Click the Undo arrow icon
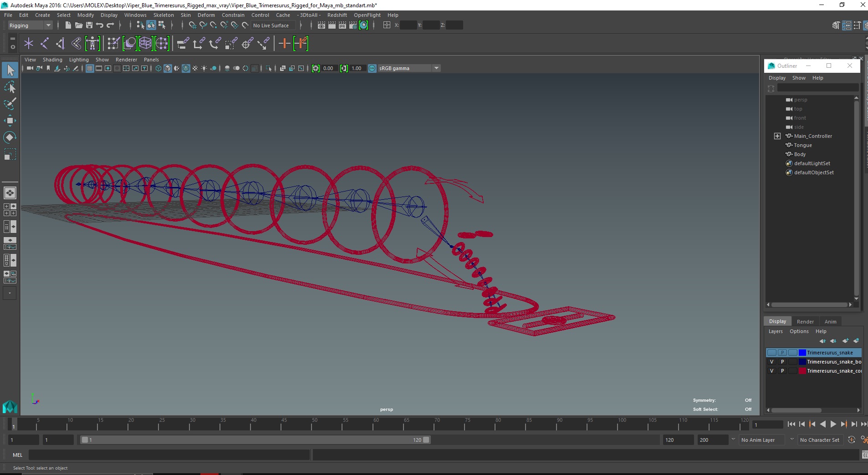 coord(100,25)
